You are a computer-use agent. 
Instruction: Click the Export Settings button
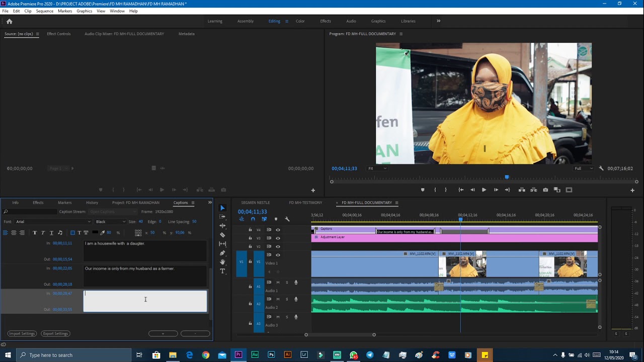tap(55, 334)
